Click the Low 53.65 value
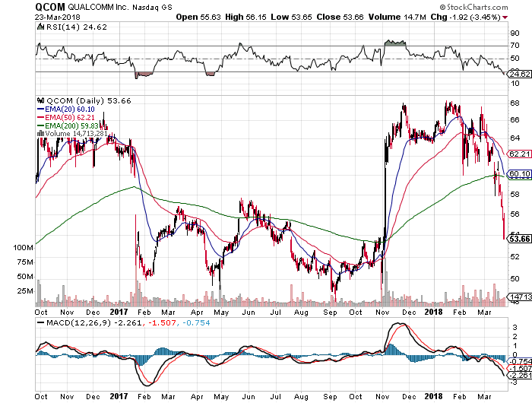 click(x=291, y=17)
